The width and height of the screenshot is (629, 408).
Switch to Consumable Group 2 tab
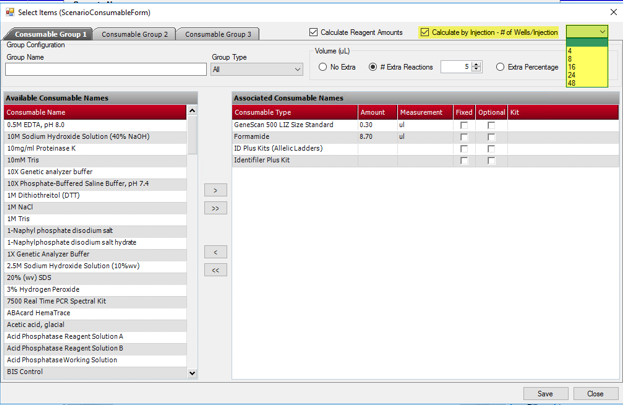(136, 34)
